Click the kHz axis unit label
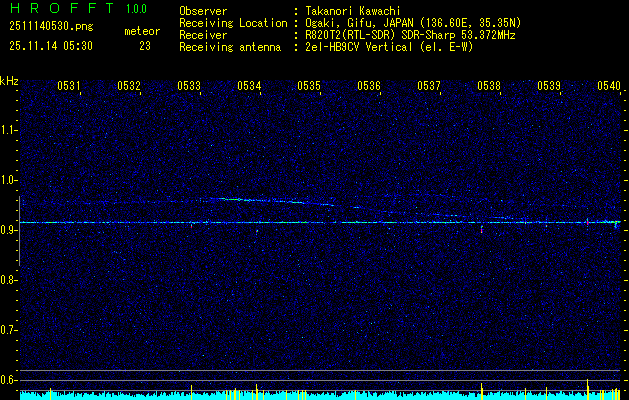 pos(9,81)
